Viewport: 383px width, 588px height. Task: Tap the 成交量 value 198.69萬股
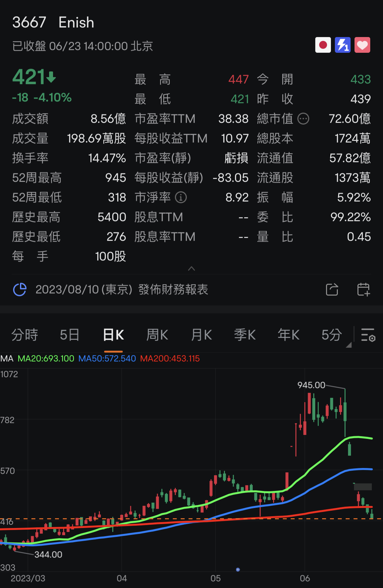tap(97, 138)
